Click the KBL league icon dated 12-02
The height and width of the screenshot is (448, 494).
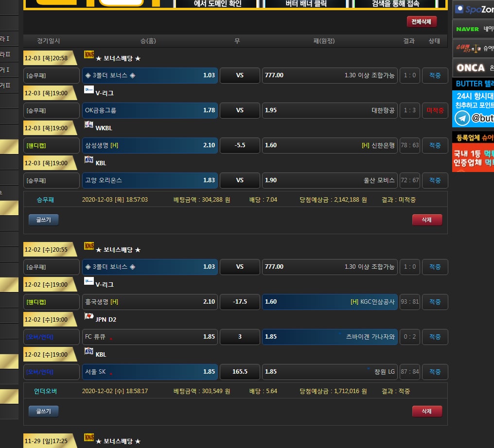(x=89, y=351)
